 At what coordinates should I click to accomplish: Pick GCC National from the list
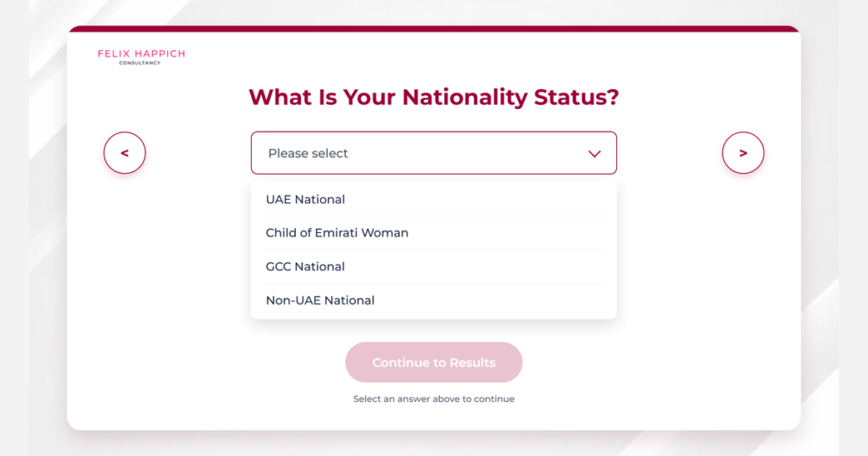point(433,267)
